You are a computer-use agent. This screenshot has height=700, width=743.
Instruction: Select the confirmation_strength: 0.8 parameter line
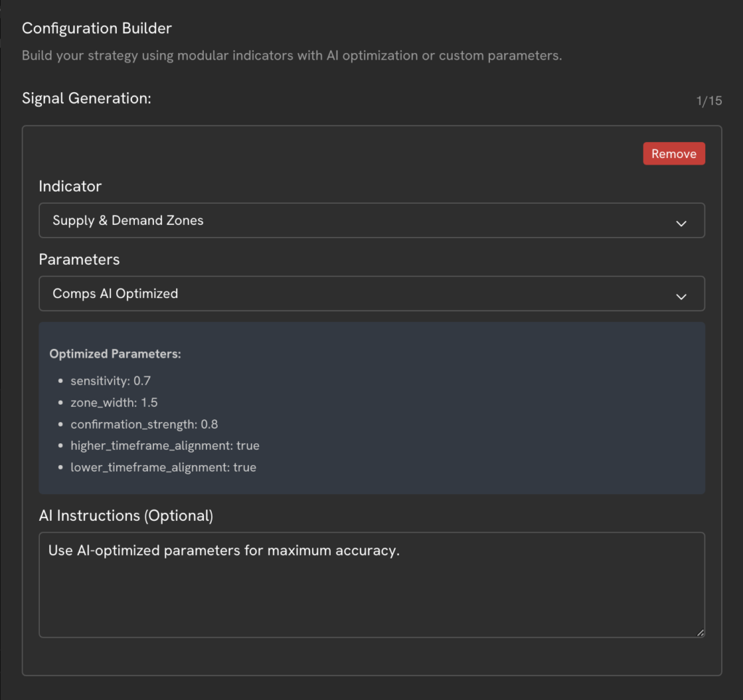click(x=144, y=424)
